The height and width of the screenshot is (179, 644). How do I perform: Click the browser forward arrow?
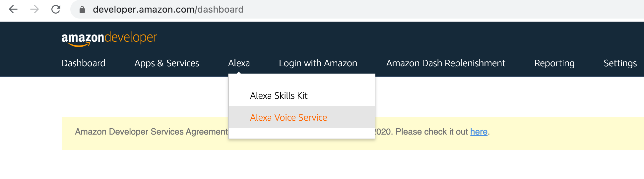[x=34, y=9]
